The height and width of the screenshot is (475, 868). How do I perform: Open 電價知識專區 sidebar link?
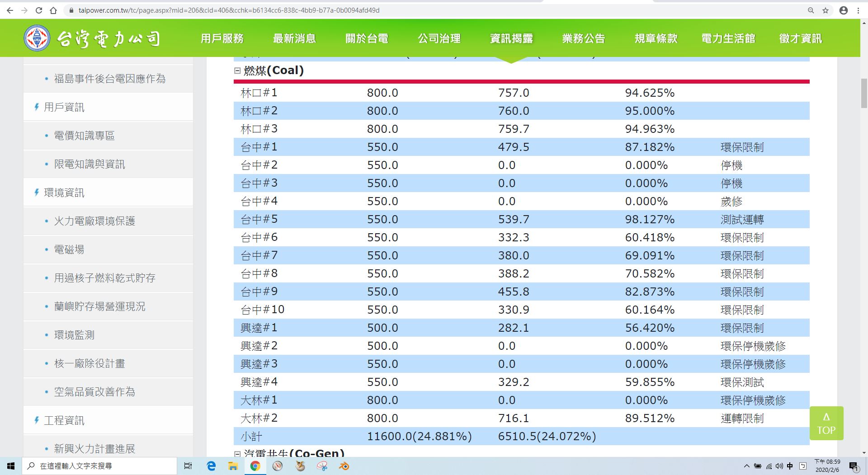point(85,136)
